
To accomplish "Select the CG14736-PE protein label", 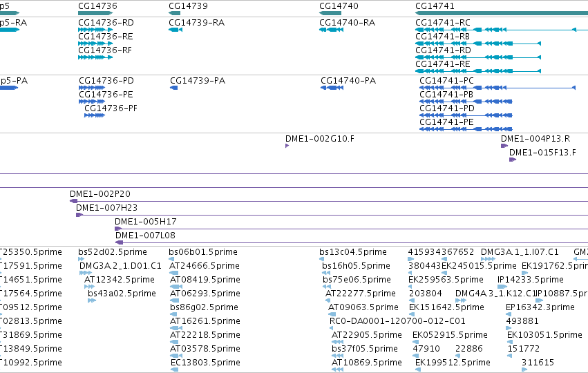I will click(x=106, y=95).
